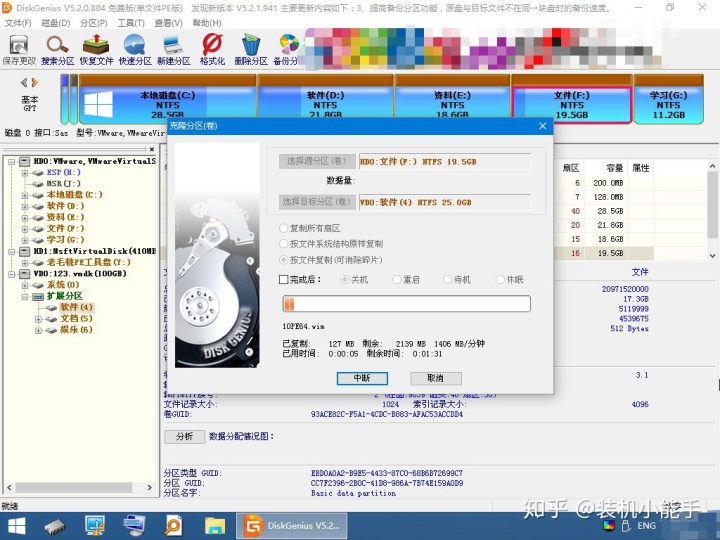Expand the 本地磁盘(C:) tree node
The image size is (720, 540).
pyautogui.click(x=25, y=196)
